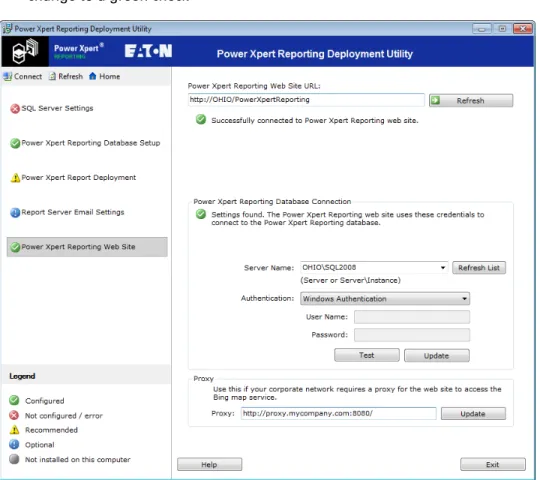Viewport: 540px width, 480px height.
Task: Click the Power Xpert Reporting logo icon
Action: click(25, 52)
